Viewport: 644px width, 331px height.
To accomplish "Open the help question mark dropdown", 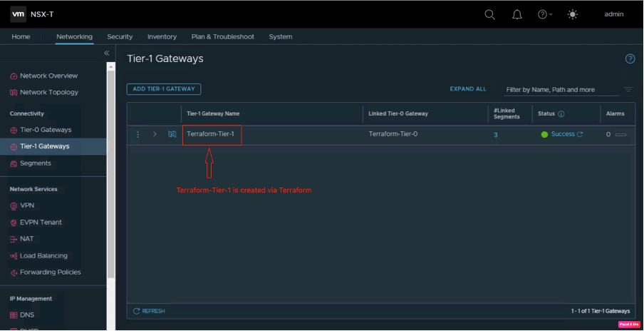I will point(545,14).
